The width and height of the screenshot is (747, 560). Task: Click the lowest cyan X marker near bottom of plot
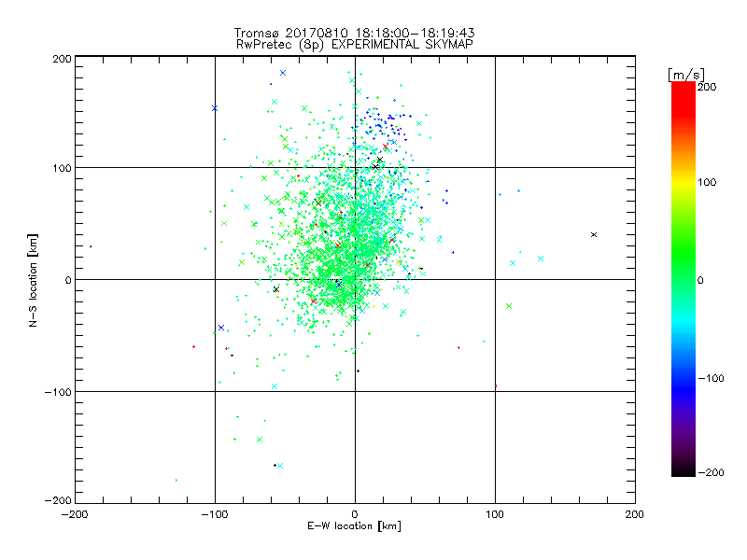coord(280,466)
